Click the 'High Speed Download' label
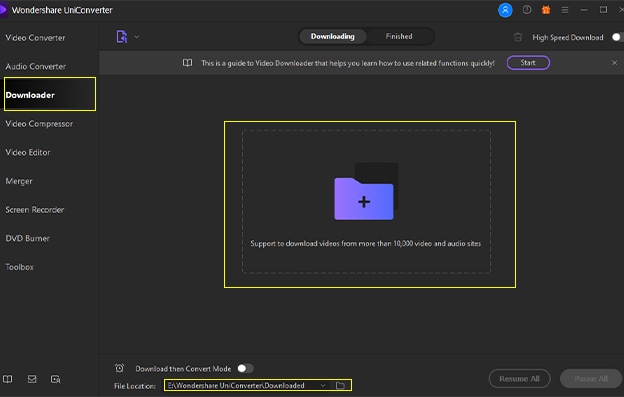The width and height of the screenshot is (624, 397). [567, 37]
